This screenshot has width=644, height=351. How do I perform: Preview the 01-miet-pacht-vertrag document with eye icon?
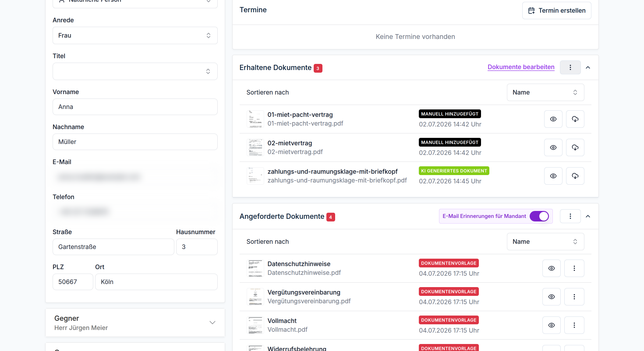point(553,119)
